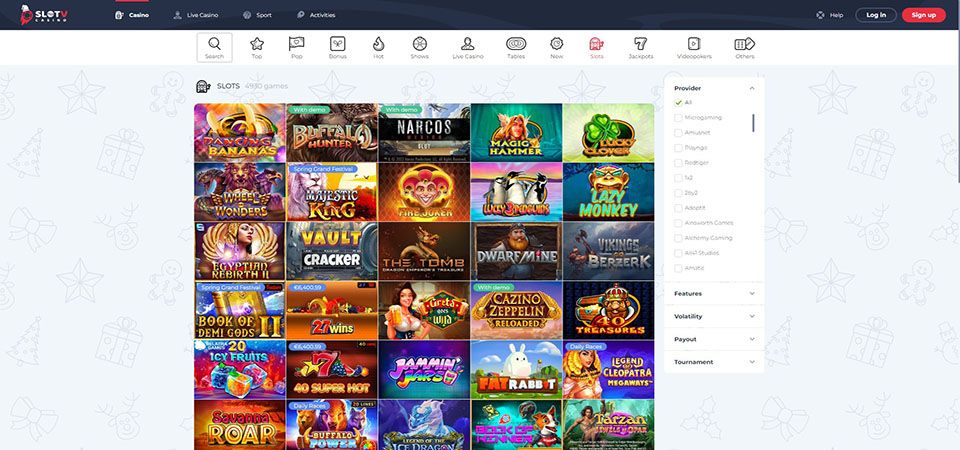Collapse the Provider filter section

tap(752, 88)
